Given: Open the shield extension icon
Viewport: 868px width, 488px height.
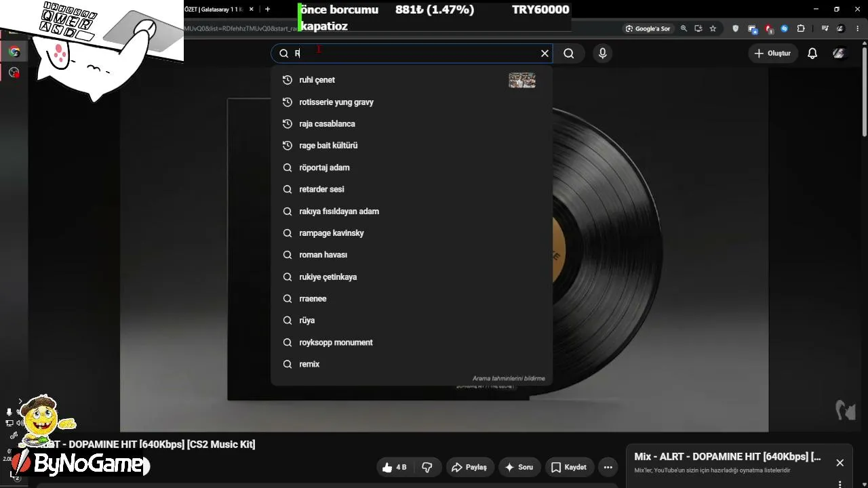Looking at the screenshot, I should coord(736,28).
